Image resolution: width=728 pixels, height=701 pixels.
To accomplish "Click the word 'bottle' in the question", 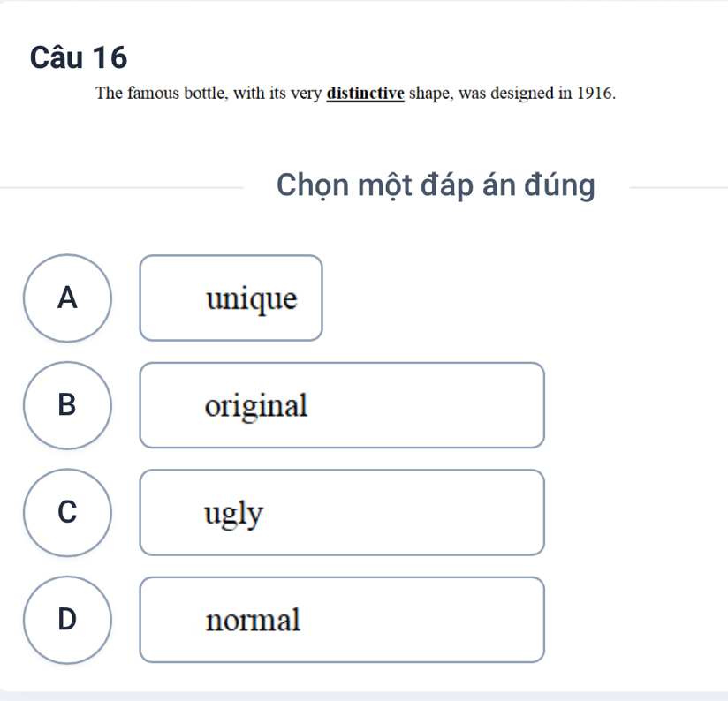I will click(x=204, y=94).
